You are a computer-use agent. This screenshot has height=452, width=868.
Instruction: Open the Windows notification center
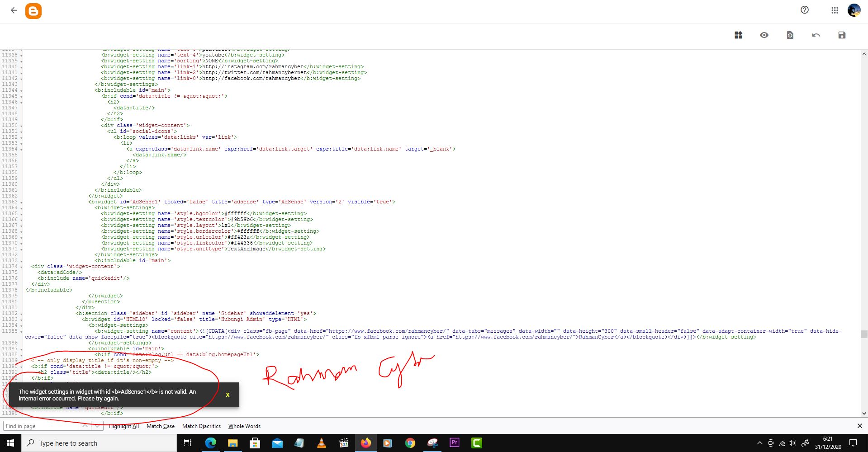[x=853, y=443]
